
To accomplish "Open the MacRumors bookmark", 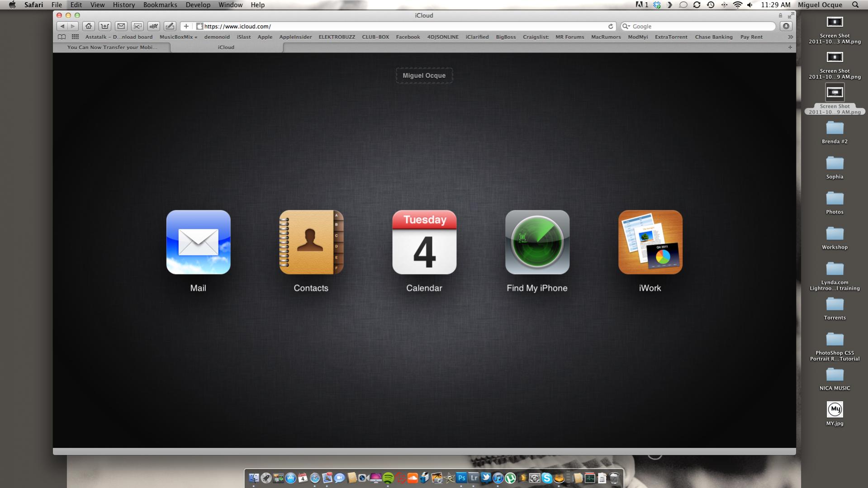I will pyautogui.click(x=606, y=37).
